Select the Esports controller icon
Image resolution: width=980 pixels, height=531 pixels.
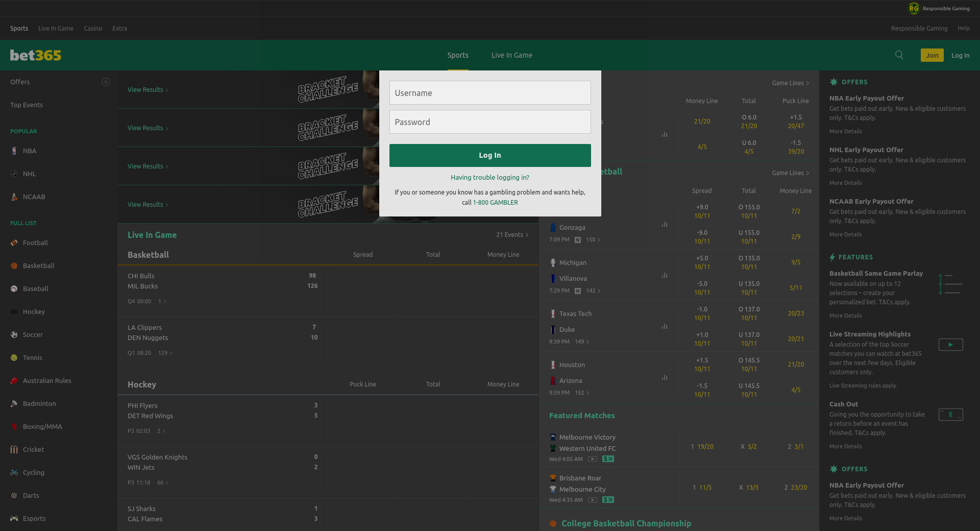[14, 518]
